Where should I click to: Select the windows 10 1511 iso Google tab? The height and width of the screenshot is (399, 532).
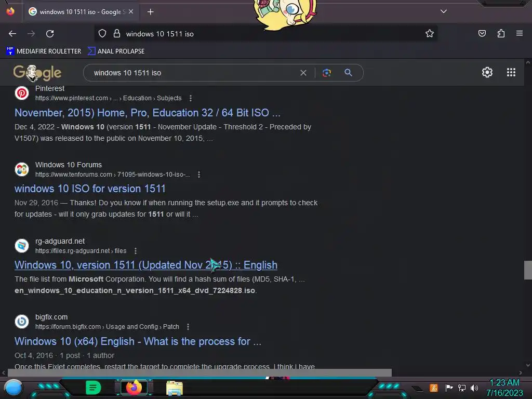(81, 12)
